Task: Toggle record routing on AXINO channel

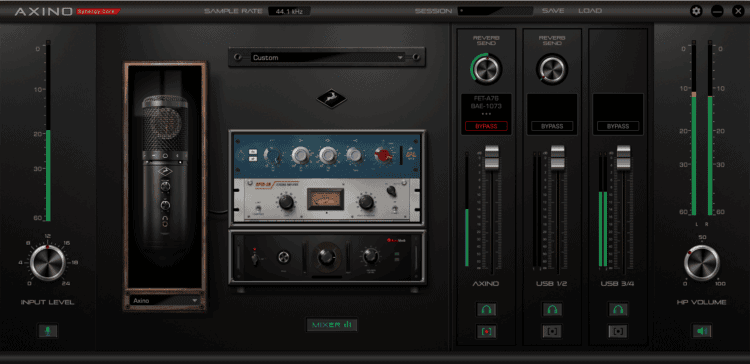Action: 486,331
